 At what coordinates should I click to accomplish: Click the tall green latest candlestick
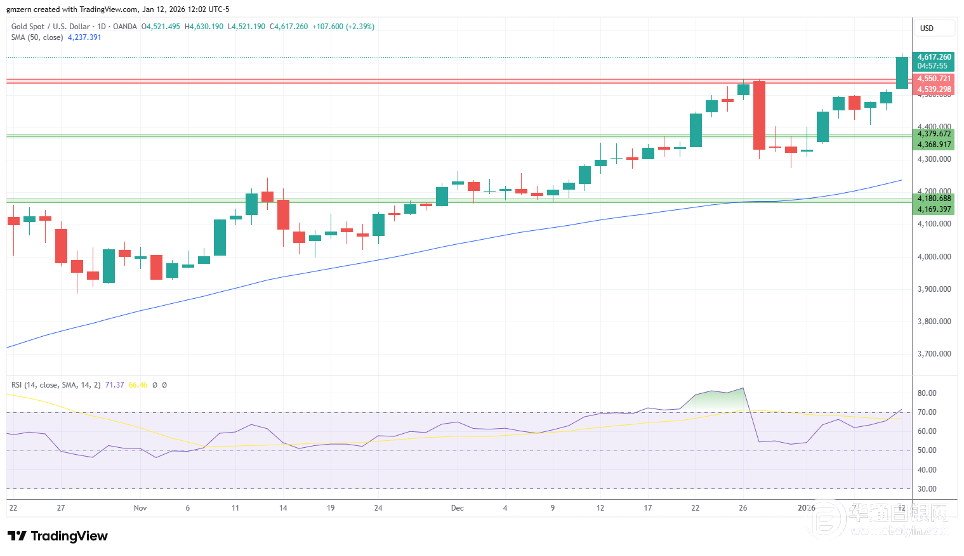pos(901,73)
